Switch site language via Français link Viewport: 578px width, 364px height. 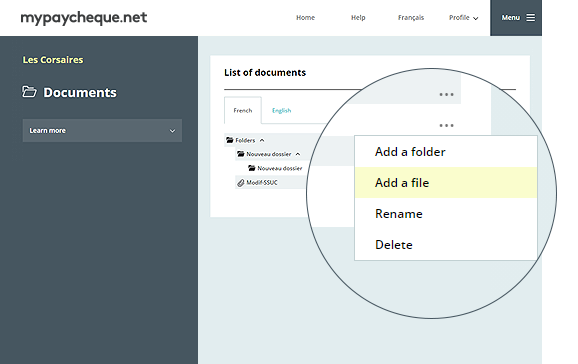(411, 18)
